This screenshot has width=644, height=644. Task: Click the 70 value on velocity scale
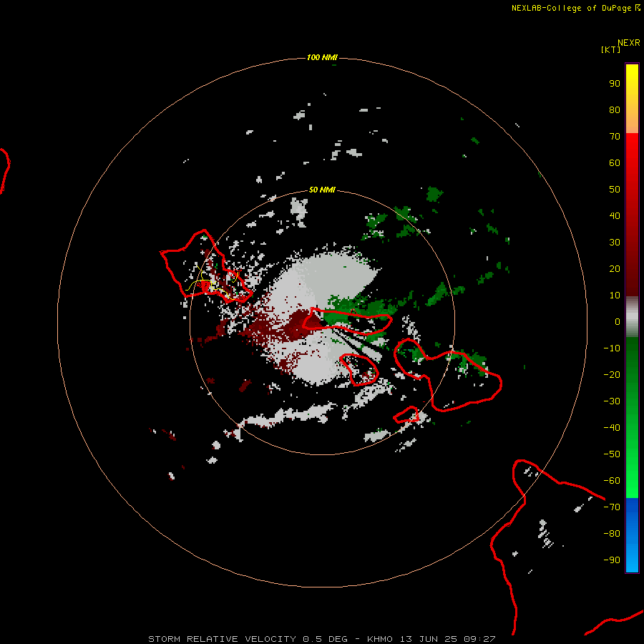click(x=615, y=137)
